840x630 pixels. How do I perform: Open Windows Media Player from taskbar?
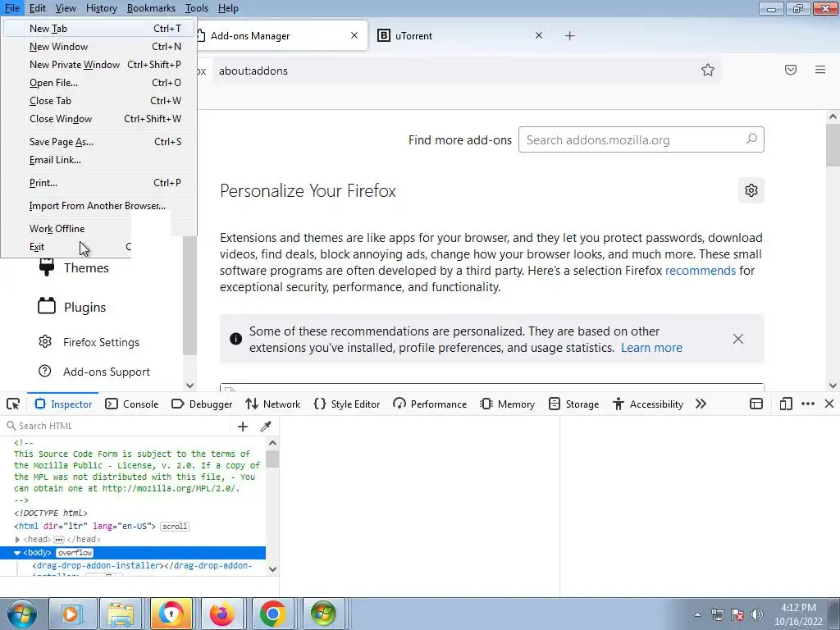(71, 614)
